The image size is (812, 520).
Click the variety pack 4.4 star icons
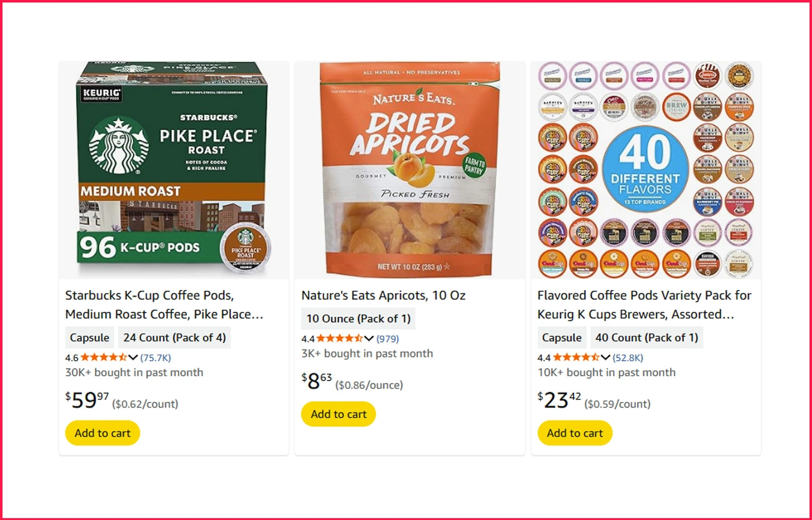point(576,357)
